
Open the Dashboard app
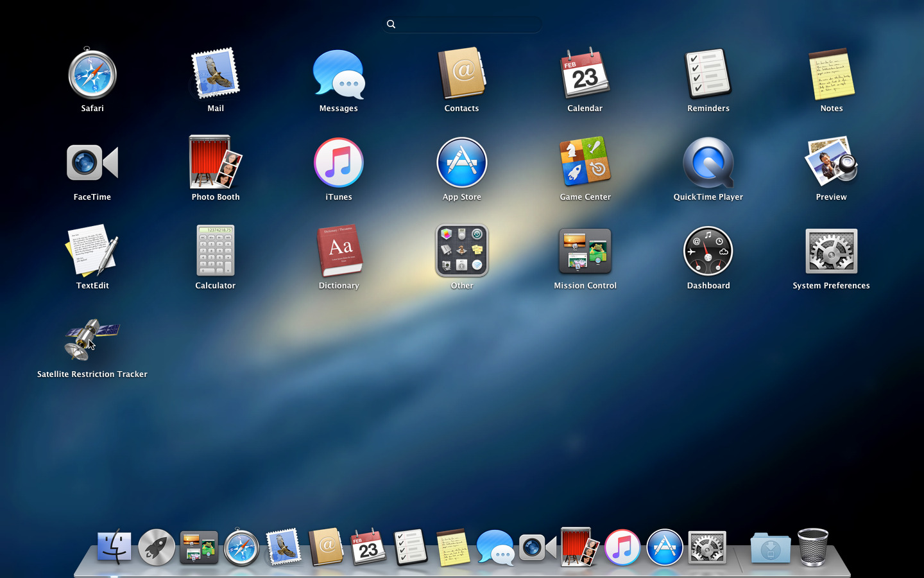[x=708, y=252]
